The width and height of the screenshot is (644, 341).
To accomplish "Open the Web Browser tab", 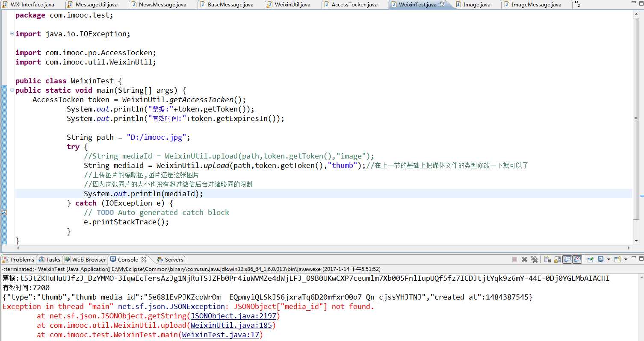I will [85, 259].
